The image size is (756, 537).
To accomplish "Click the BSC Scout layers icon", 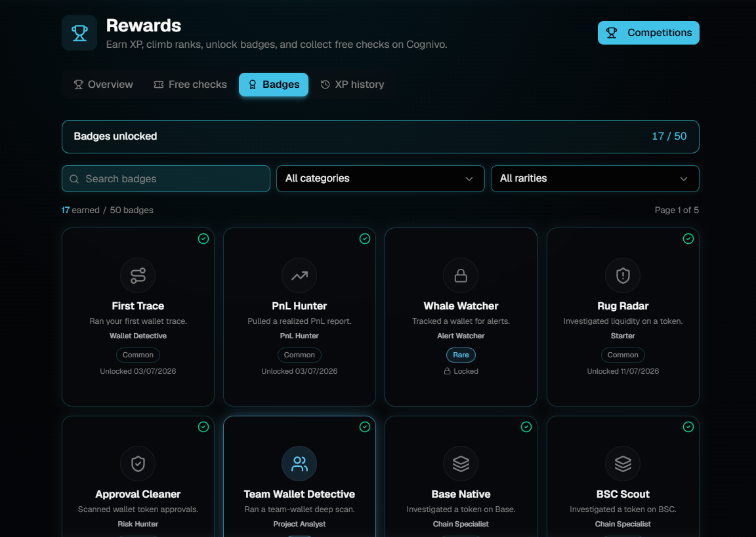I will (623, 464).
